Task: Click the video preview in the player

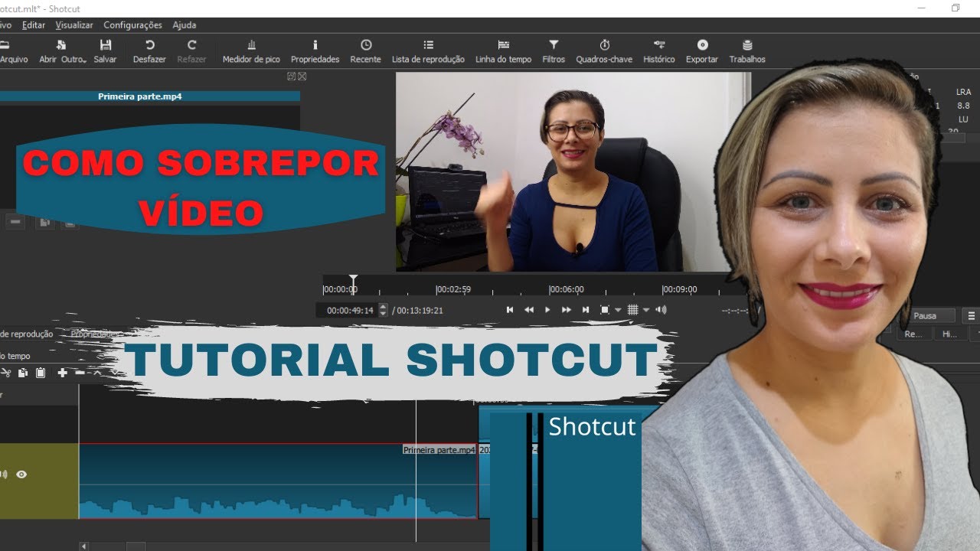Action: 573,171
